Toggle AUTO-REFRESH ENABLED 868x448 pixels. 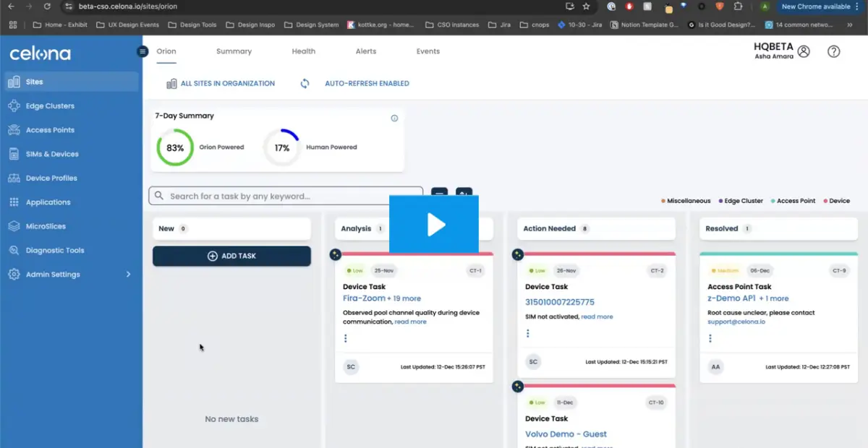367,84
